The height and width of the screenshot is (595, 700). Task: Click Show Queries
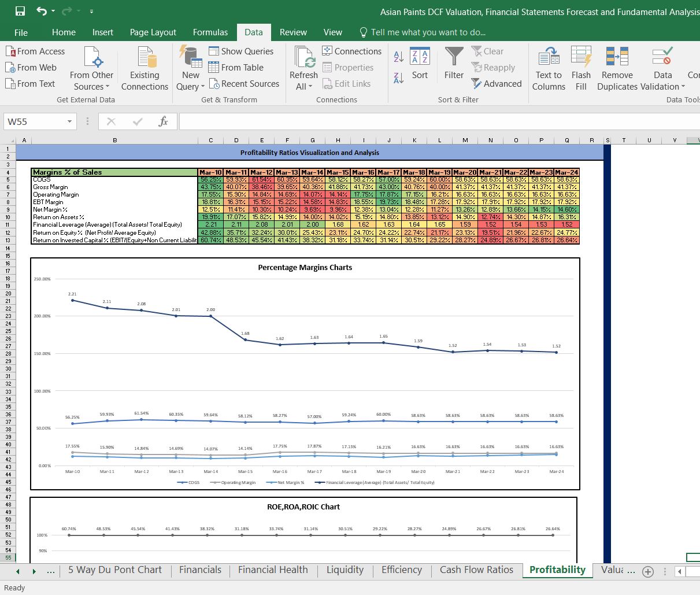click(x=241, y=51)
